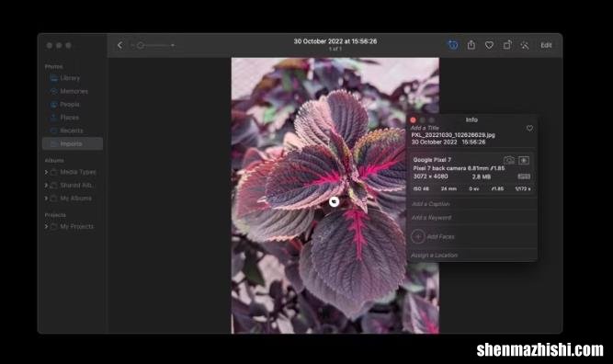Click the shutter speed value in Info
Viewport: 613px width, 364px height.
click(x=523, y=188)
